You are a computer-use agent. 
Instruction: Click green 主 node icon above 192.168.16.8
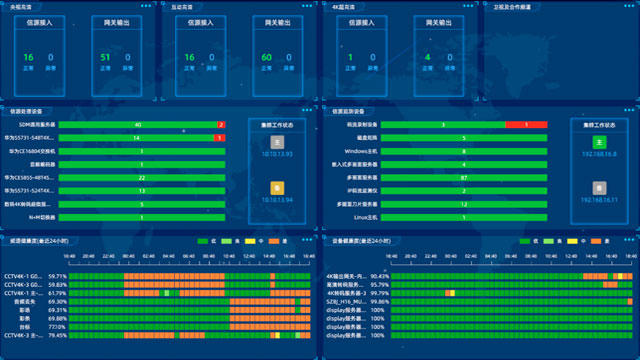point(599,142)
